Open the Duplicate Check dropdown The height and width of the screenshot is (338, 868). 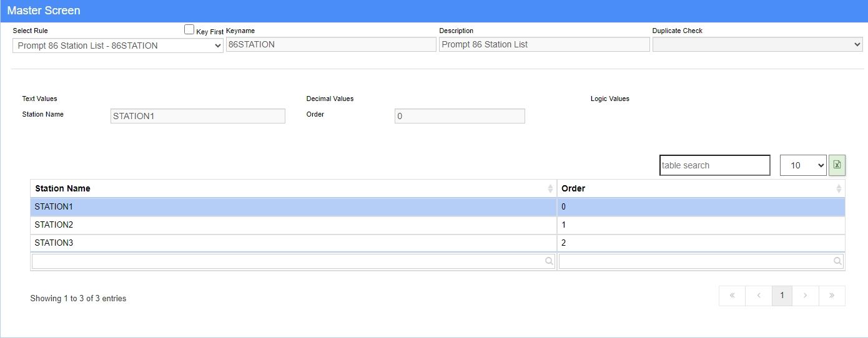(x=757, y=44)
